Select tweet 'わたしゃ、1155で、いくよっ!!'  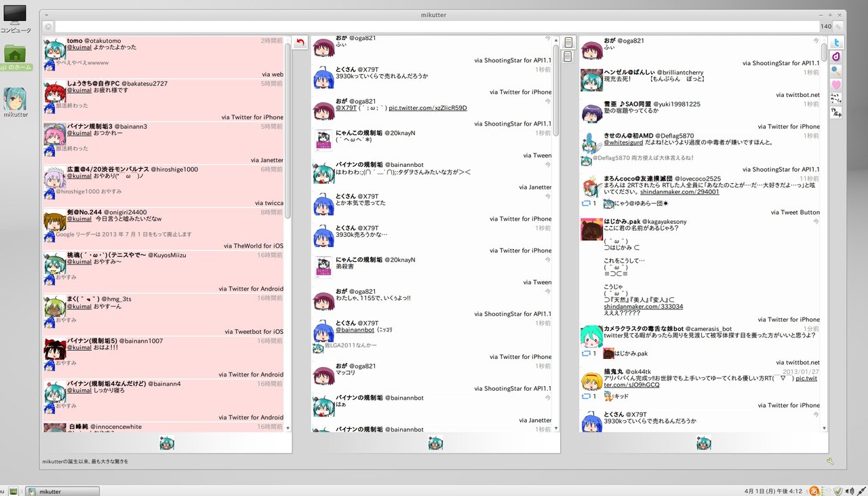pos(373,298)
